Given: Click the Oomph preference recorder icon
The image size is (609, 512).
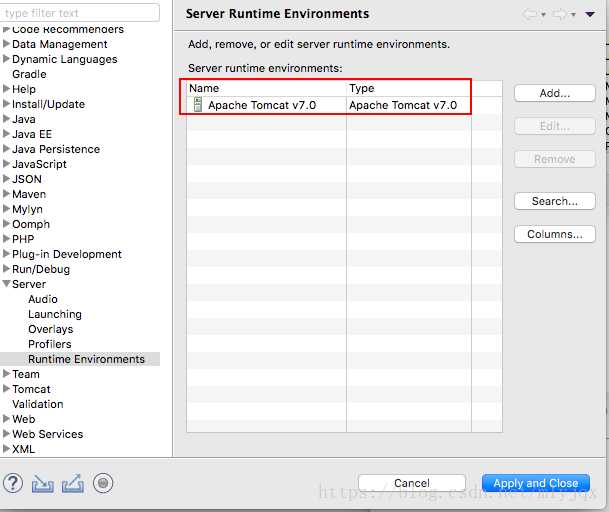Looking at the screenshot, I should pos(103,483).
